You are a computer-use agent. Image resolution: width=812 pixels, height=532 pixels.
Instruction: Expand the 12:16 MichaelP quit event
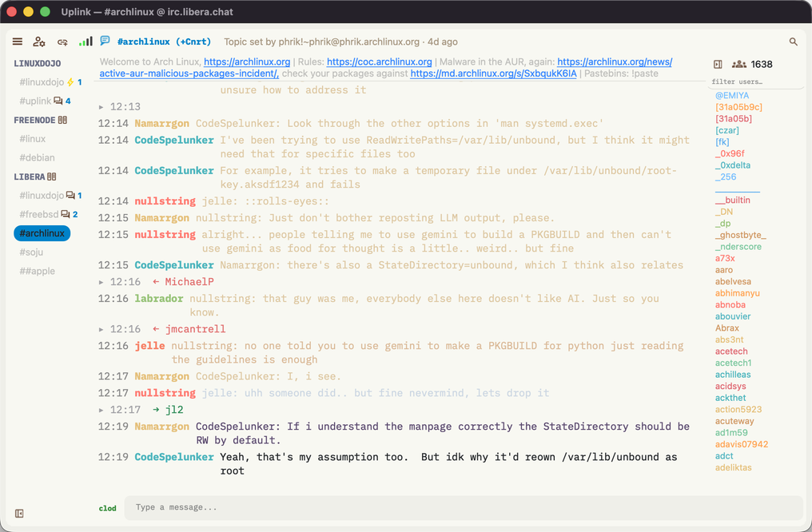pos(101,282)
